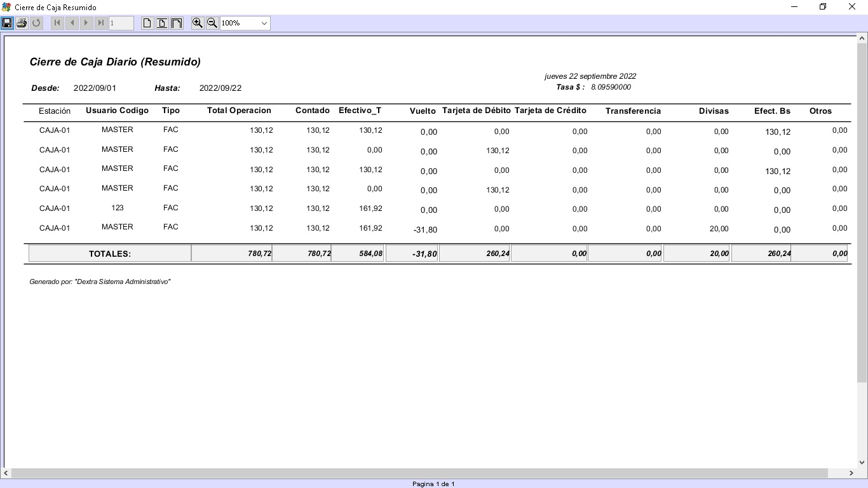Click the app icon in the title bar
Image resolution: width=868 pixels, height=488 pixels.
[x=7, y=7]
